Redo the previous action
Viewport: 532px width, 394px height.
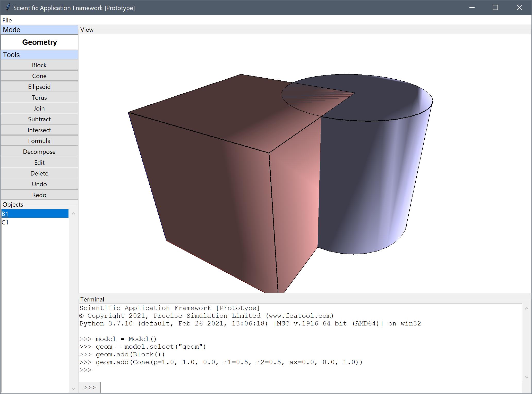pyautogui.click(x=39, y=195)
